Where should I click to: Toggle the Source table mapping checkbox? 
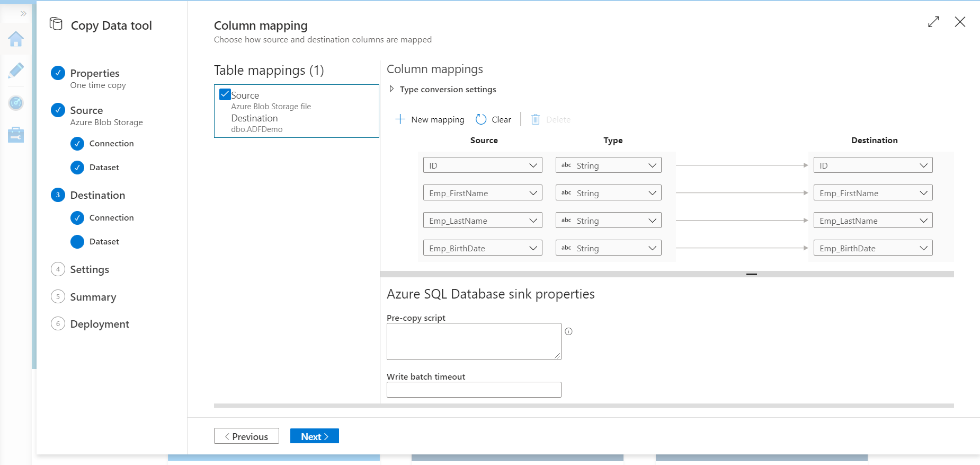(225, 95)
